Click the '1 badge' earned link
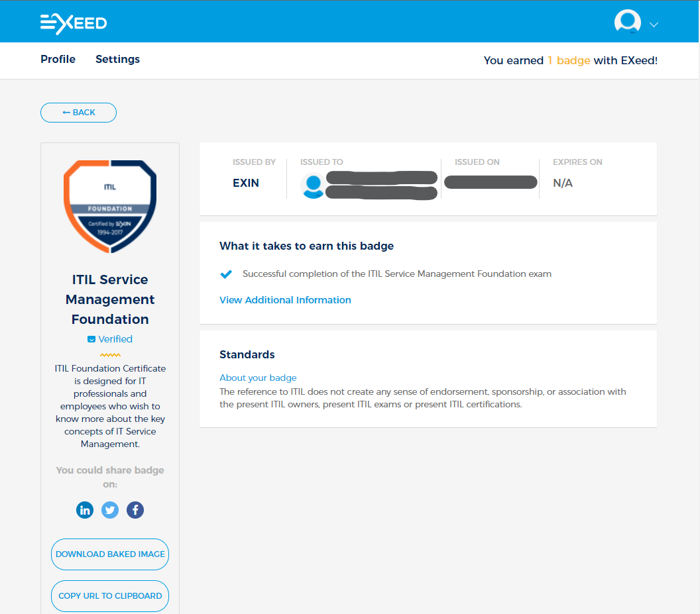Screen dimensions: 700x614 pyautogui.click(x=569, y=60)
